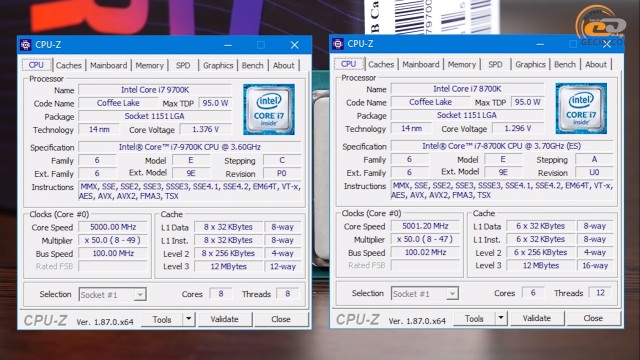Open Mainboard tab in right CPU-Z window
640x360 pixels.
421,64
